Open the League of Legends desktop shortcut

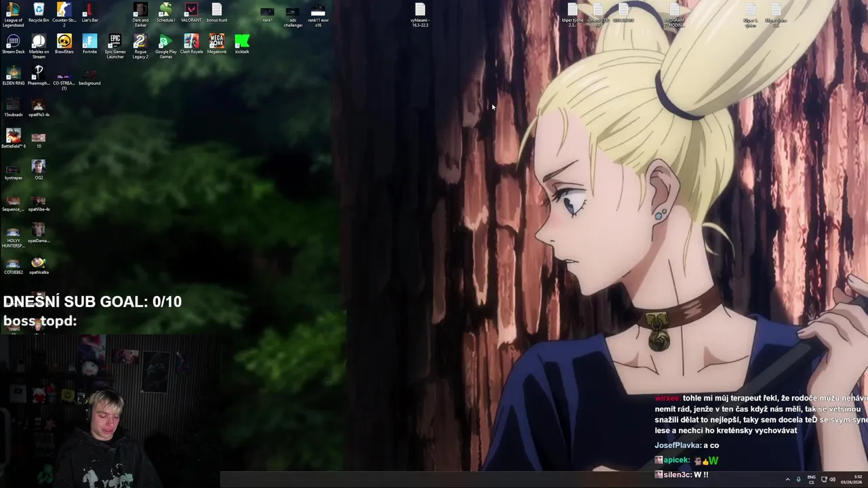pyautogui.click(x=13, y=15)
